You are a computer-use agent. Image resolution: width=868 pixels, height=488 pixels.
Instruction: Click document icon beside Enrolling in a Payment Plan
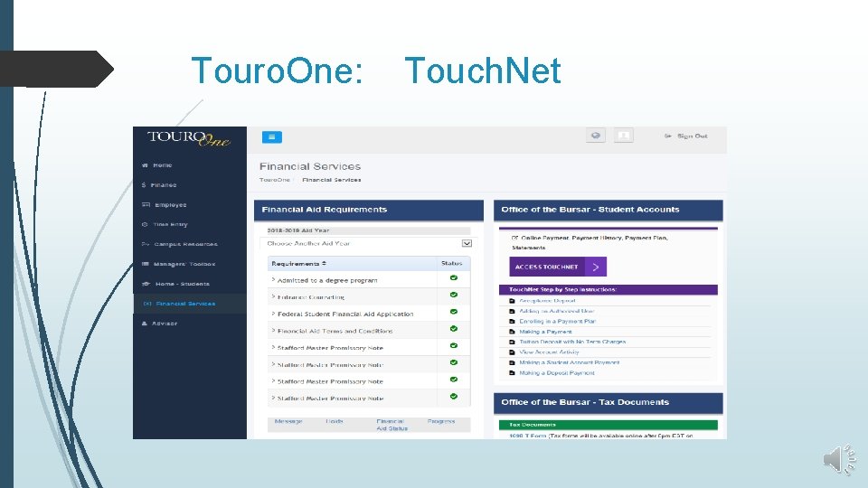[x=512, y=322]
